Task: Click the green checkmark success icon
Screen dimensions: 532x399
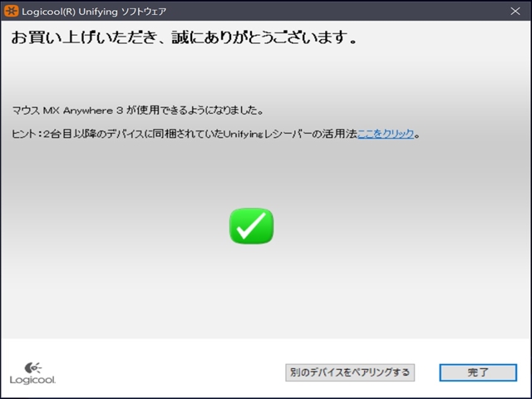Action: 251,226
